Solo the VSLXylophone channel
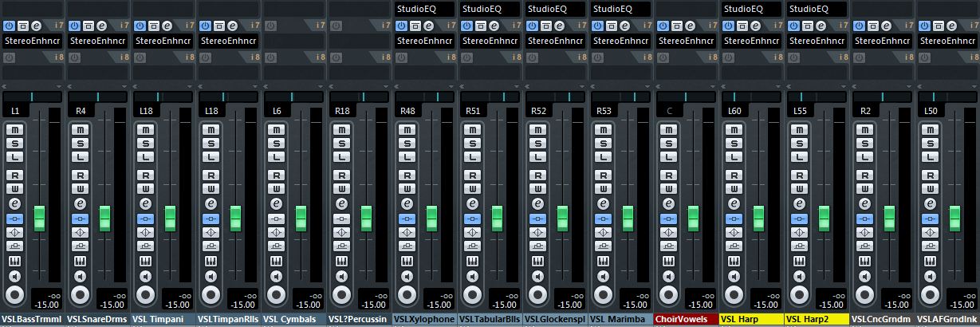The height and width of the screenshot is (327, 980). [407, 143]
